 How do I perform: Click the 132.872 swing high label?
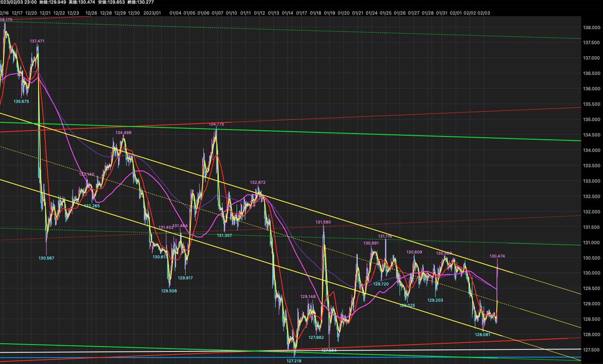click(257, 182)
